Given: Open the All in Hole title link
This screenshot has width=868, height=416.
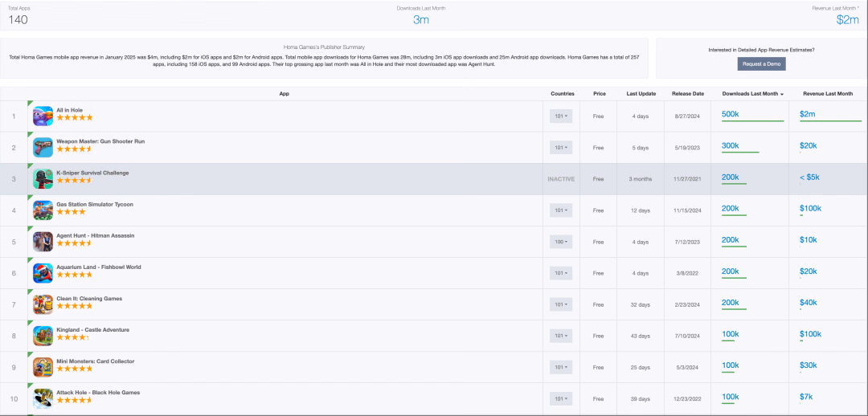Looking at the screenshot, I should point(70,110).
